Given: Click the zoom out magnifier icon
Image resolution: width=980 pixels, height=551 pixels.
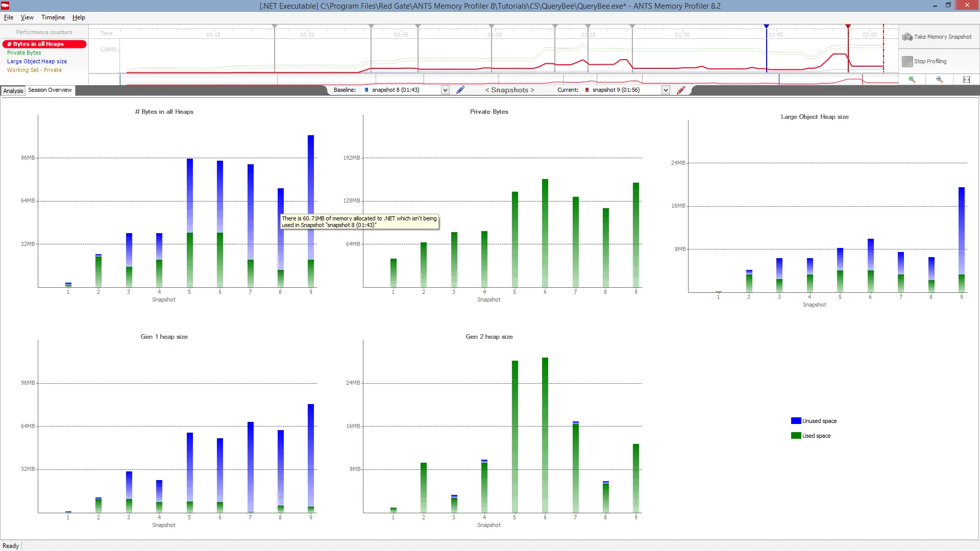Looking at the screenshot, I should (939, 79).
